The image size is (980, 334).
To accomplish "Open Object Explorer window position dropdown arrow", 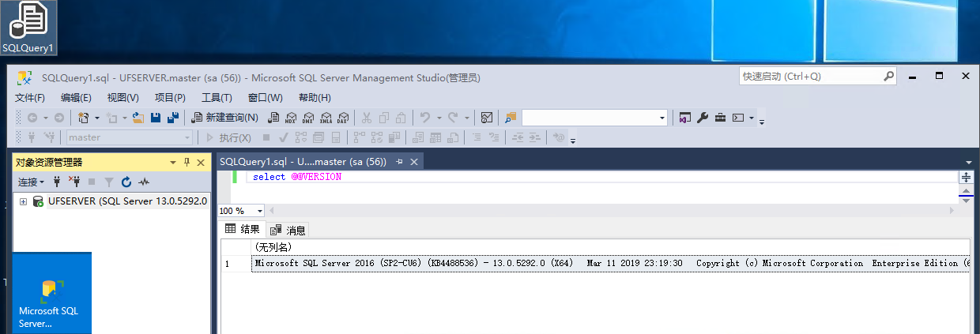I will pos(174,162).
